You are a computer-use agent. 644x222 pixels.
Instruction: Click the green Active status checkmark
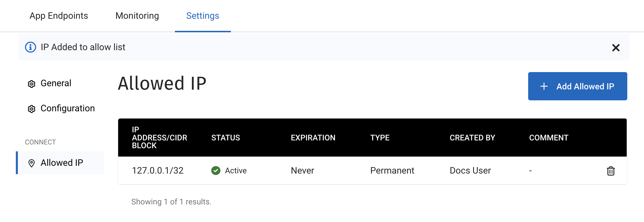click(x=216, y=171)
